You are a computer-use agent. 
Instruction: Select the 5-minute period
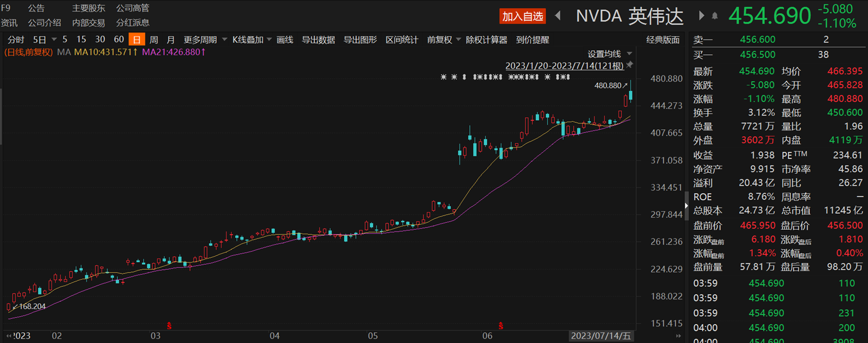[x=65, y=39]
